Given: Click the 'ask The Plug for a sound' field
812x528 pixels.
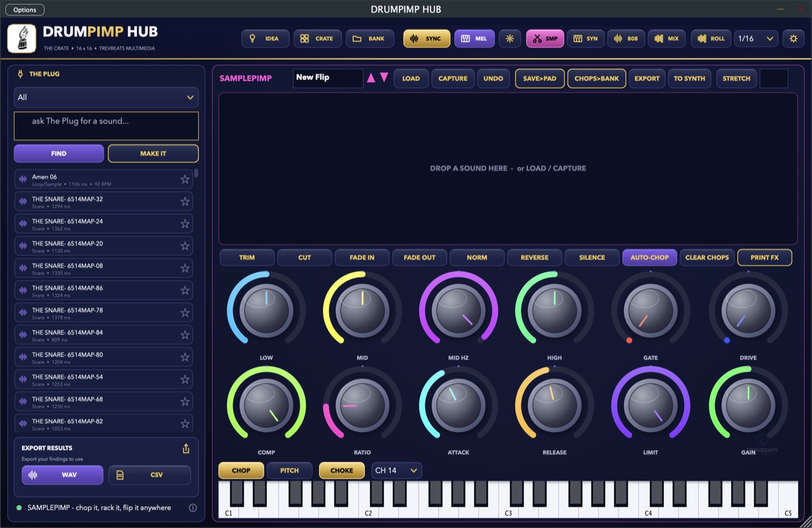Looking at the screenshot, I should [106, 126].
